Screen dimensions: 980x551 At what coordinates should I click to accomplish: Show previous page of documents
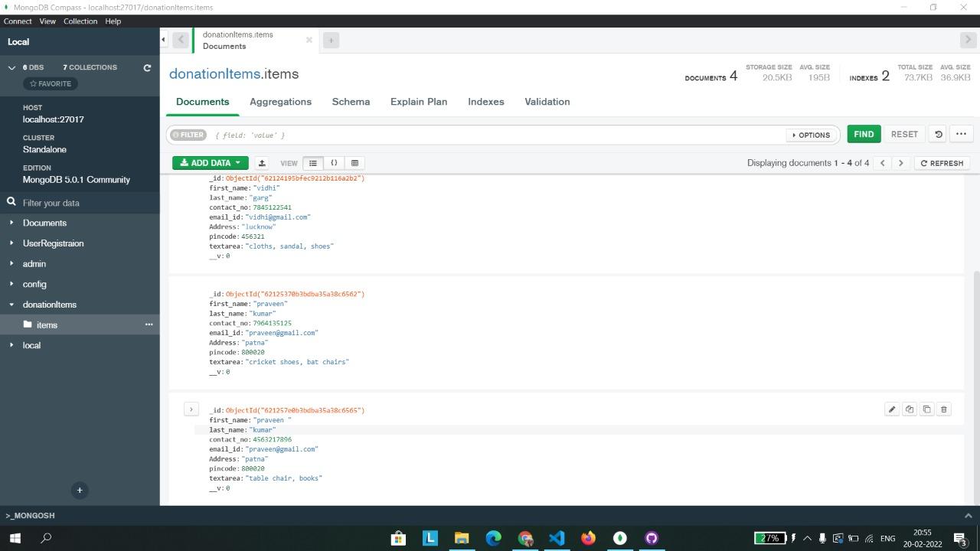pyautogui.click(x=883, y=163)
